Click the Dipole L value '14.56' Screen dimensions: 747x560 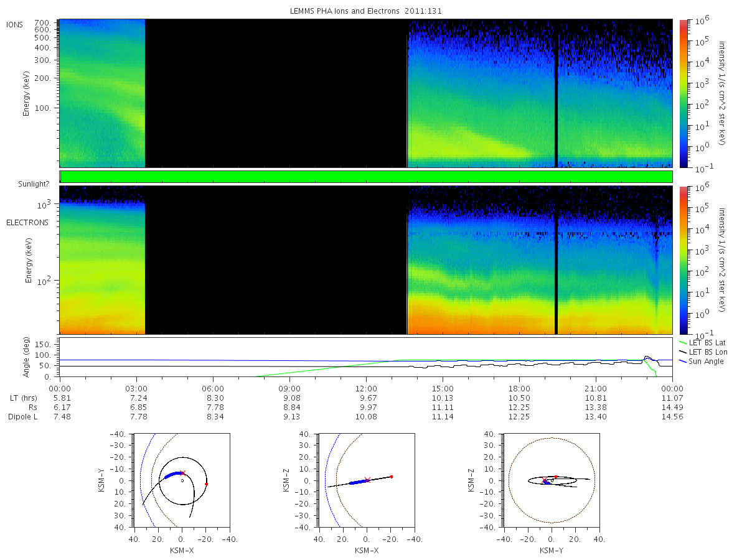click(672, 416)
